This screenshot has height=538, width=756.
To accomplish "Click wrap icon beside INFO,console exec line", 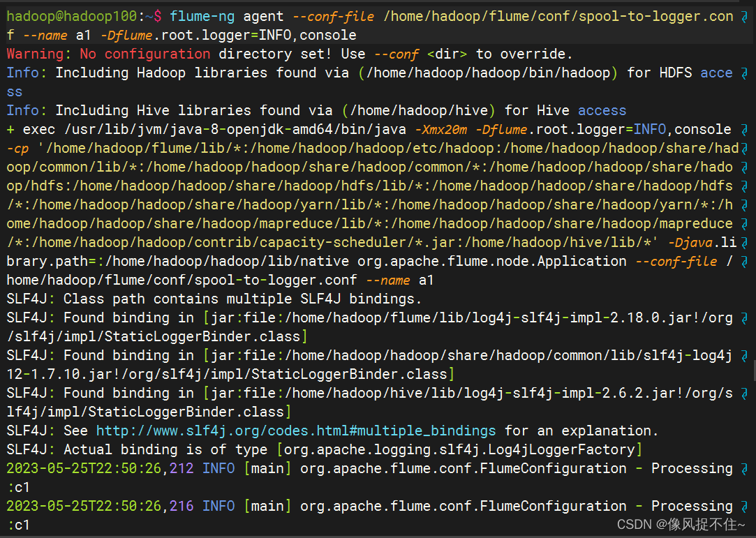I will pyautogui.click(x=744, y=130).
